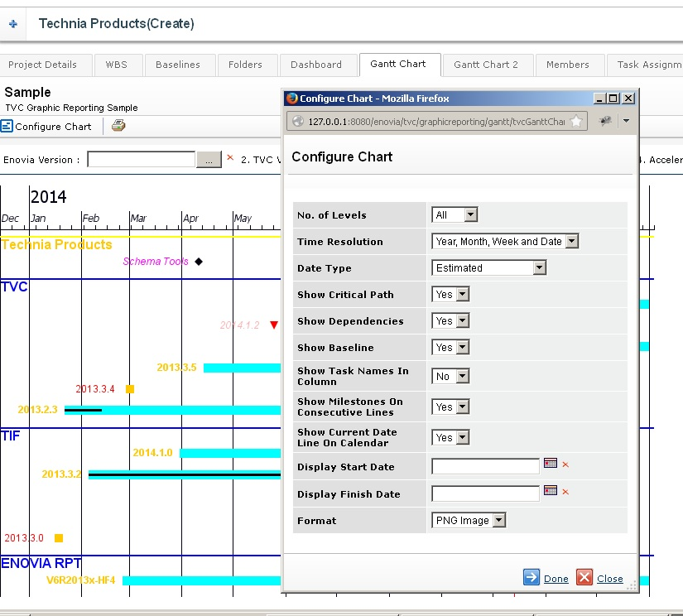Click the plus icon beside Technia Products
This screenshot has width=683, height=616.
(12, 24)
